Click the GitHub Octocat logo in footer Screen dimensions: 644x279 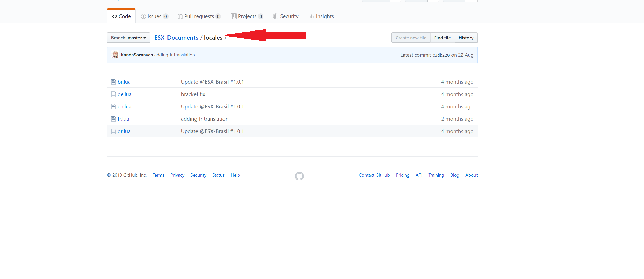(299, 176)
